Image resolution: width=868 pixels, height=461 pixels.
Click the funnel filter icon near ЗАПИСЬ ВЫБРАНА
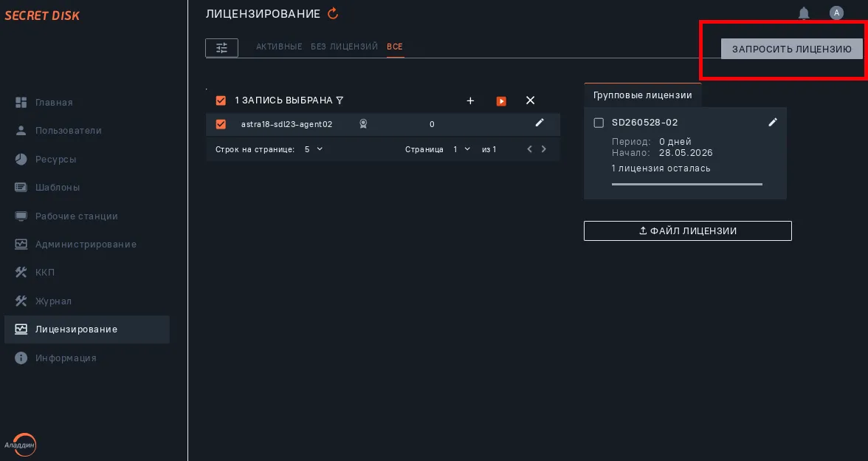[x=340, y=100]
